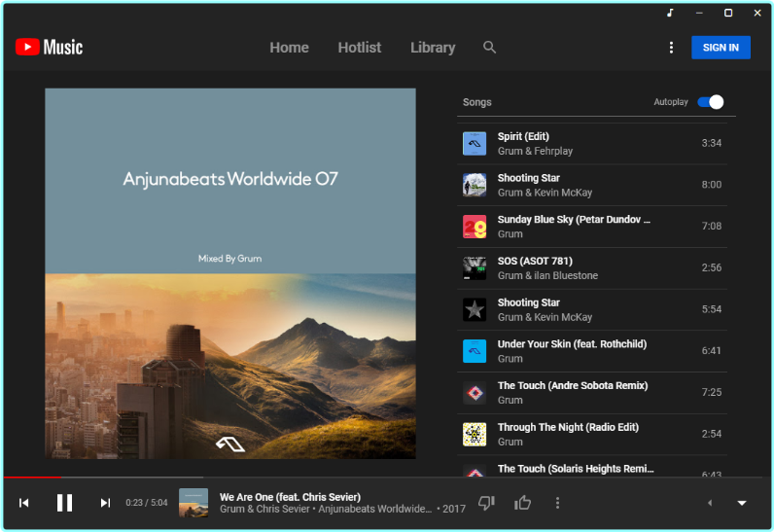The width and height of the screenshot is (774, 532).
Task: Click the Songs queue heading
Action: pyautogui.click(x=476, y=102)
